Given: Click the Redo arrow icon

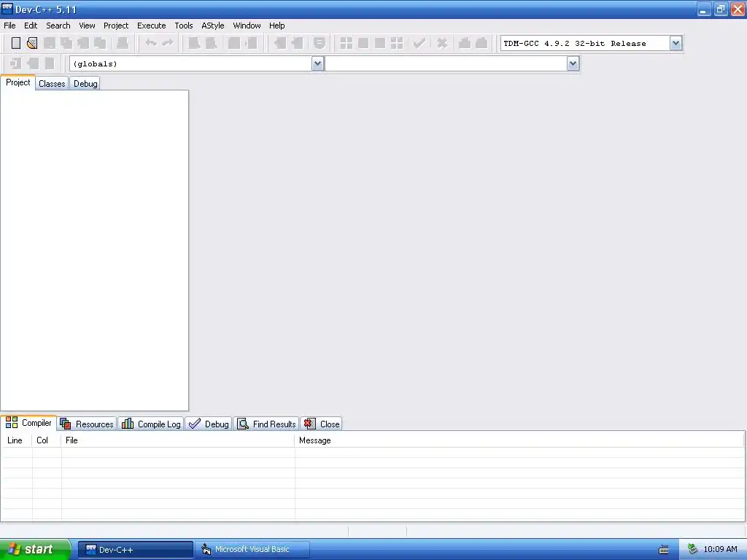Looking at the screenshot, I should point(168,43).
